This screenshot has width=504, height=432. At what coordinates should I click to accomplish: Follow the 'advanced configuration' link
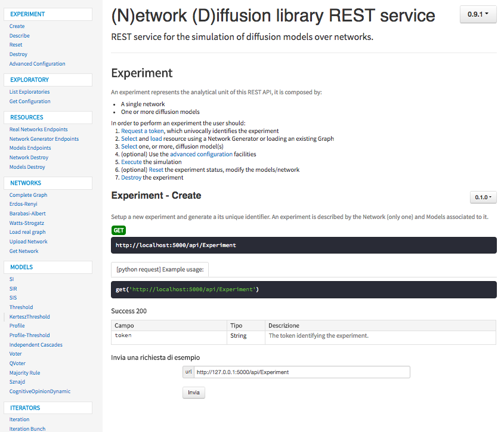(x=201, y=154)
